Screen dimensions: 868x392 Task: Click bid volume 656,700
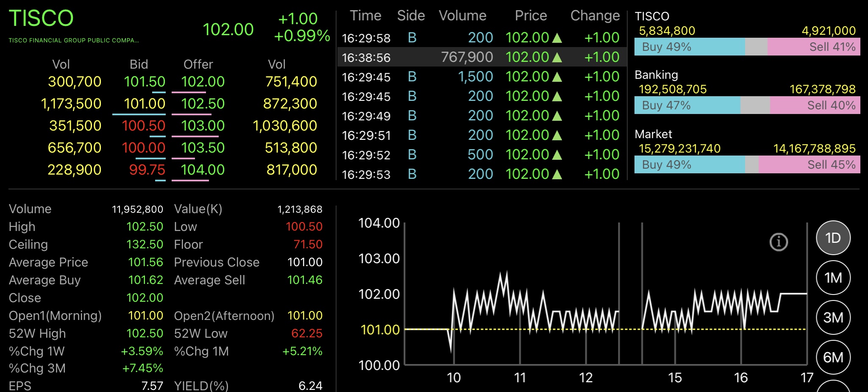coord(75,147)
